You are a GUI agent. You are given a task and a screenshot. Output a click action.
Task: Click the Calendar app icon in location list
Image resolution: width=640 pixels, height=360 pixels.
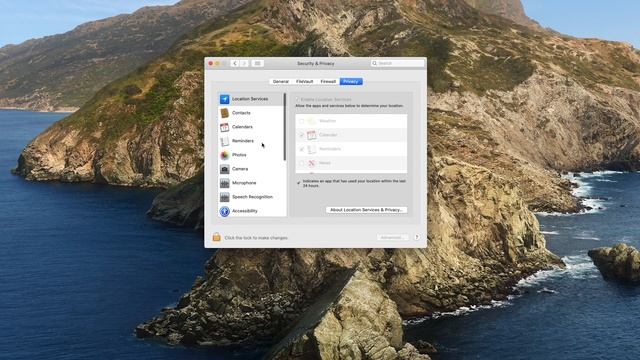(311, 135)
